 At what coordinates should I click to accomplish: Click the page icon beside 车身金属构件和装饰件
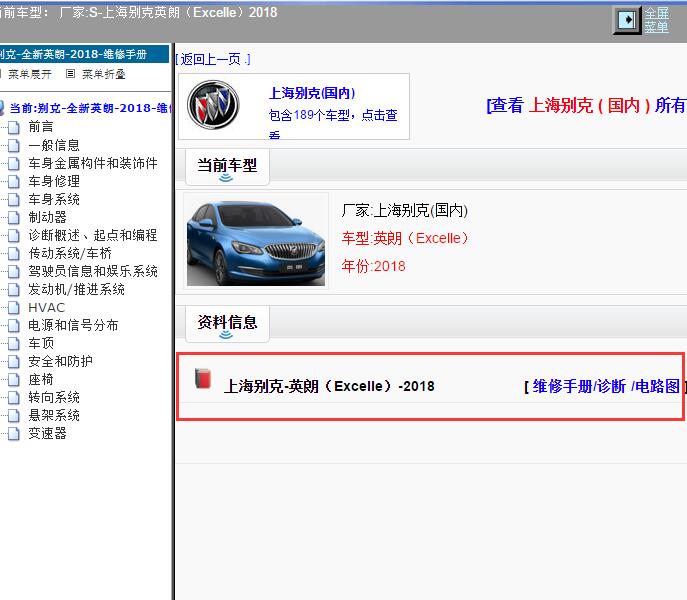pos(14,163)
